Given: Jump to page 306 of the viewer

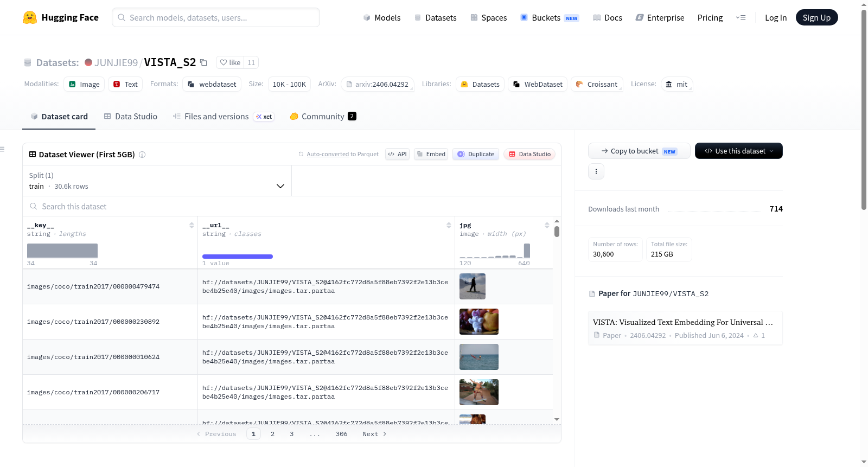Looking at the screenshot, I should 342,434.
